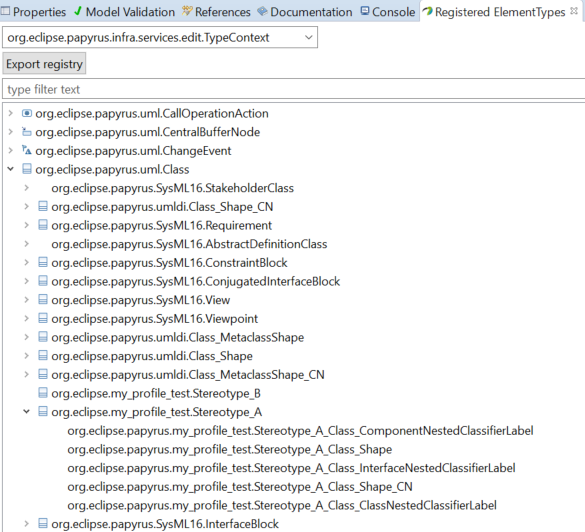Select org.eclipse.papyrus.uml.ChangeEvent row
585x532 pixels.
click(x=133, y=150)
